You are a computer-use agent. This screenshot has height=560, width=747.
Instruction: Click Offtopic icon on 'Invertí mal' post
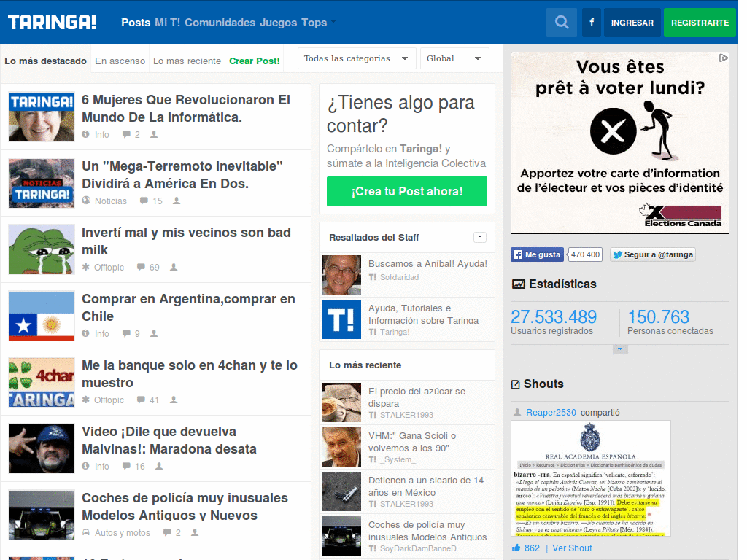86,267
